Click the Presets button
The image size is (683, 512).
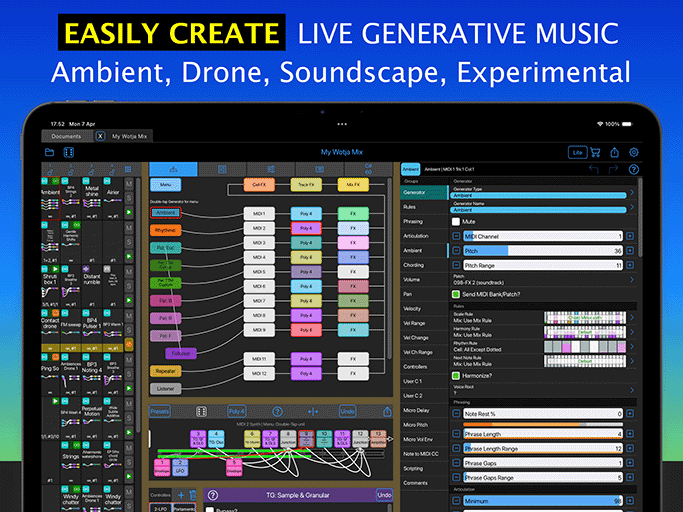pyautogui.click(x=160, y=411)
